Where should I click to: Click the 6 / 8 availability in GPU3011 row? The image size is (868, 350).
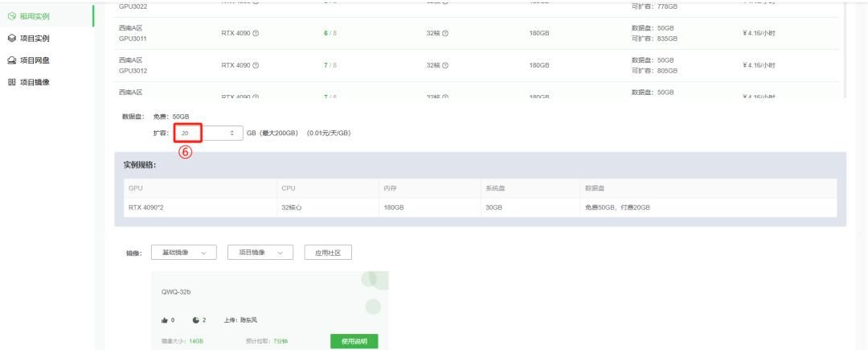point(330,33)
